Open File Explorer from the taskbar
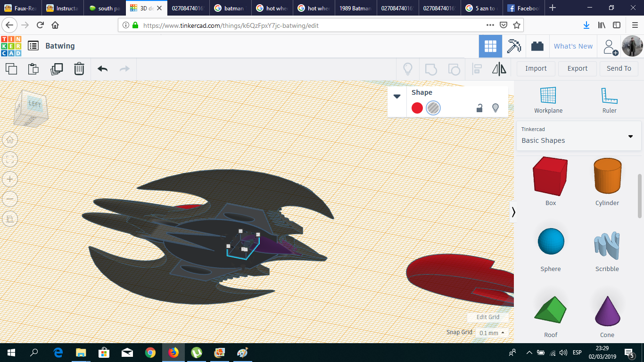644x362 pixels. click(81, 353)
